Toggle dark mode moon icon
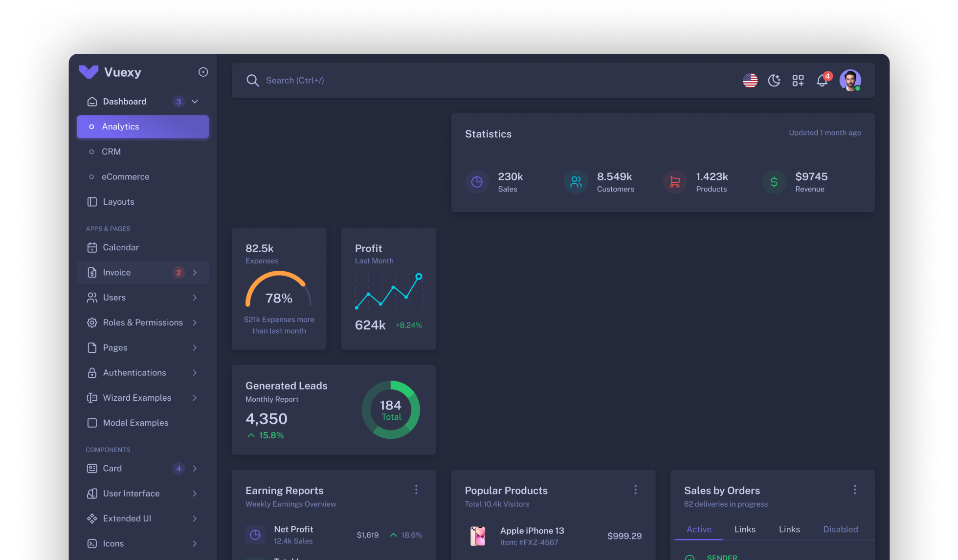This screenshot has height=560, width=958. (x=774, y=80)
